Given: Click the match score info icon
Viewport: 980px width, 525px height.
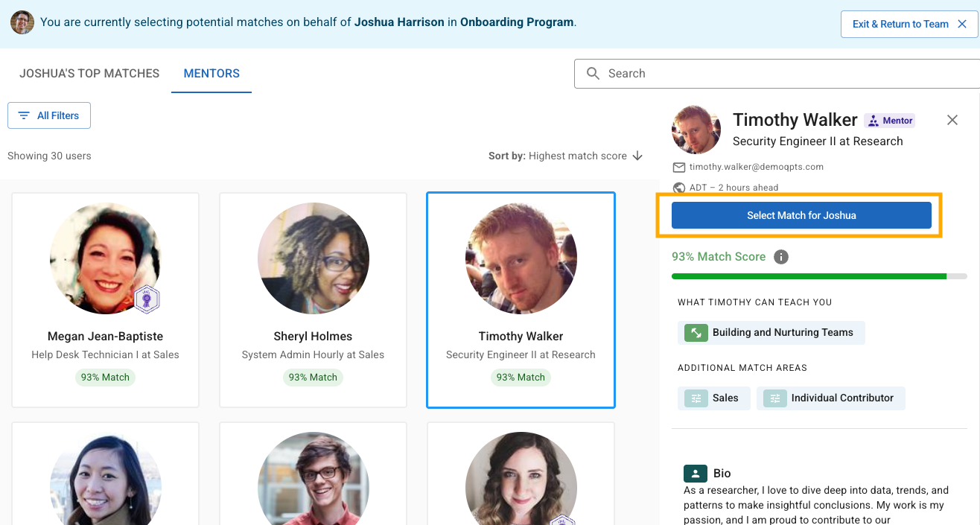Looking at the screenshot, I should (x=780, y=257).
